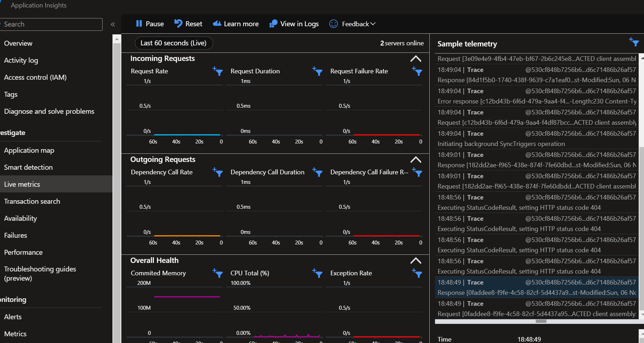Click the CPU Total (%) chart title
644x343 pixels.
(250, 273)
